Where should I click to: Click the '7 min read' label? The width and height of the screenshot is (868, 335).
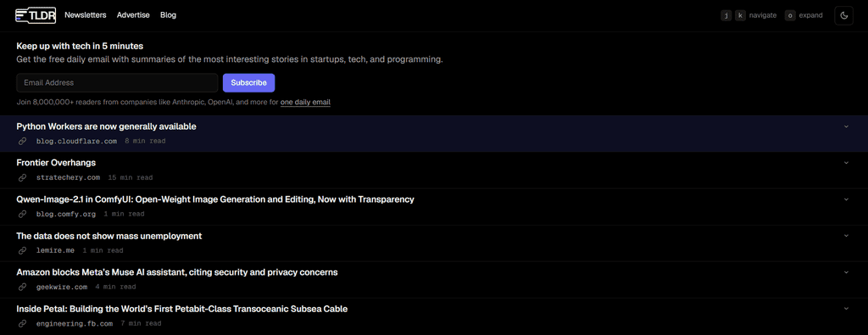pyautogui.click(x=141, y=323)
